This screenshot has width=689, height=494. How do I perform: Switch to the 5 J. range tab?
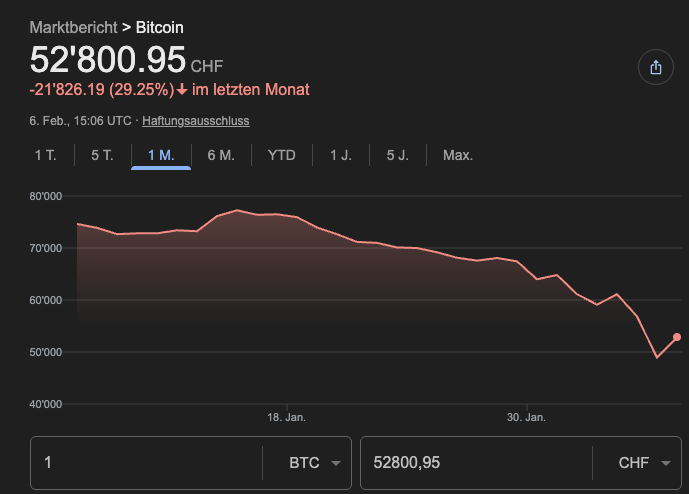398,155
